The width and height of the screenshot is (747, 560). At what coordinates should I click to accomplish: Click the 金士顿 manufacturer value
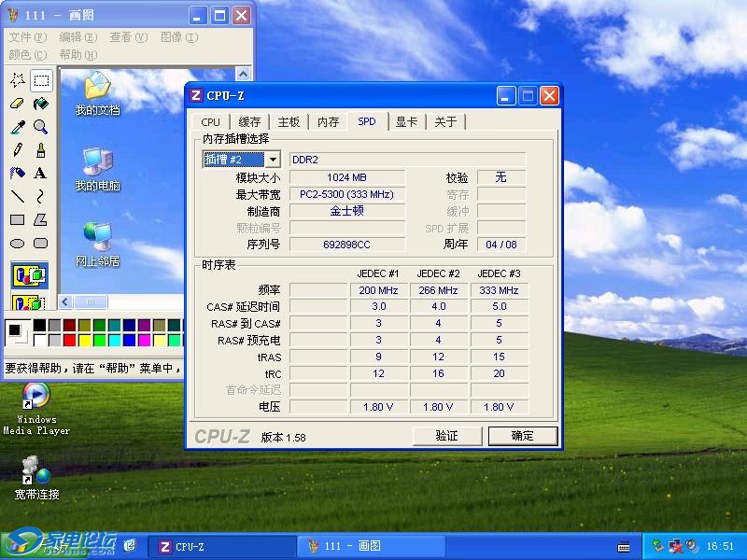click(346, 211)
